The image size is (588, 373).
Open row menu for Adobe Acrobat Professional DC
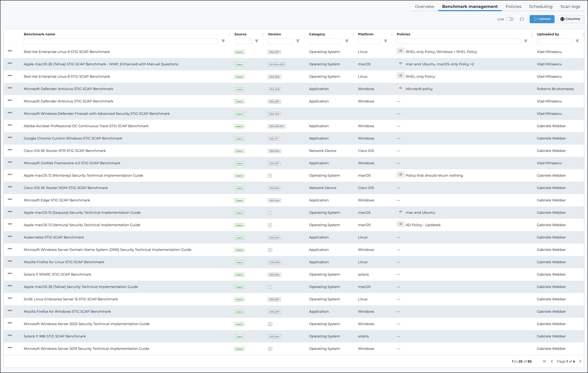click(x=10, y=125)
